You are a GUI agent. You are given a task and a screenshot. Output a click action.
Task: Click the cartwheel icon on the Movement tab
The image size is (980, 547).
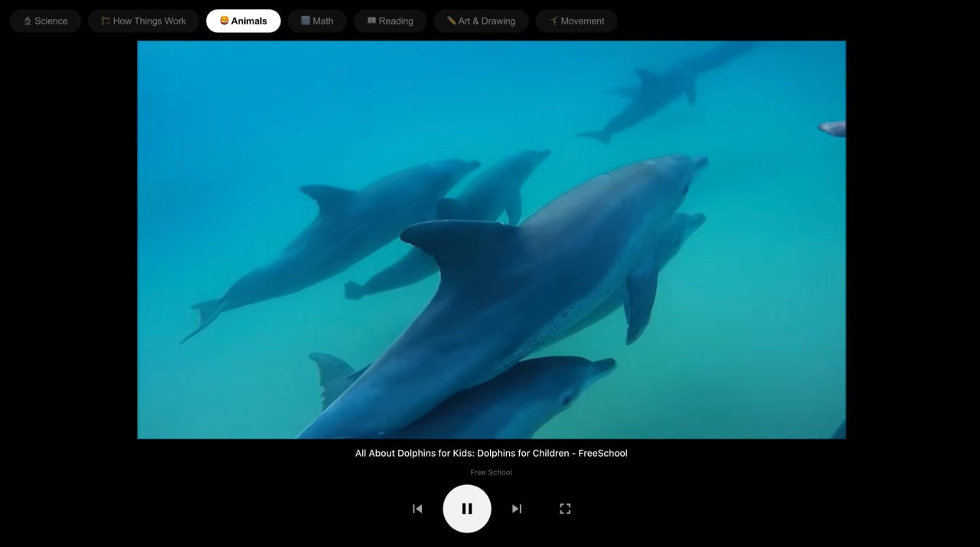click(552, 21)
